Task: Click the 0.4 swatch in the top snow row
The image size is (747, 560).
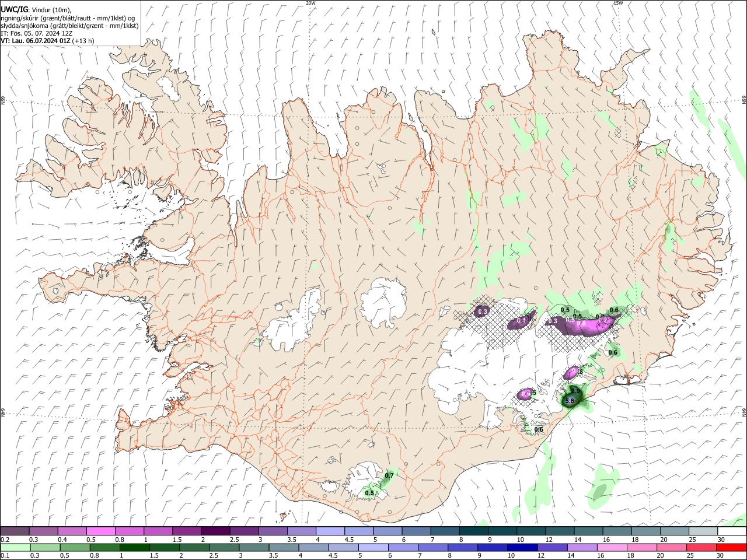Action: click(x=72, y=531)
